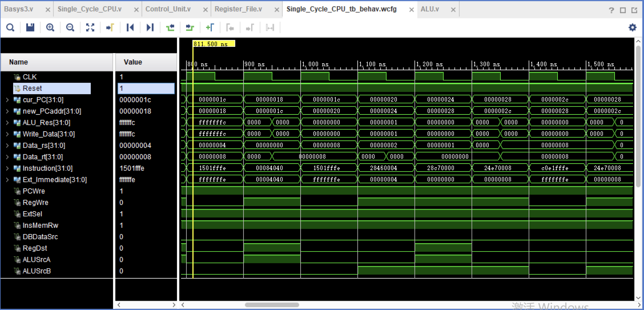Click Instruction value cell 1501fffe
Screen dimensions: 644x310
[x=132, y=168]
